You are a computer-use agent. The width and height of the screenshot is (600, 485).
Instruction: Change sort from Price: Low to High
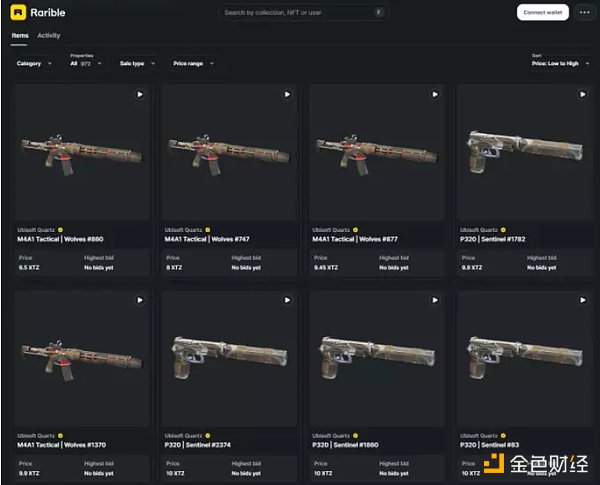pyautogui.click(x=560, y=61)
